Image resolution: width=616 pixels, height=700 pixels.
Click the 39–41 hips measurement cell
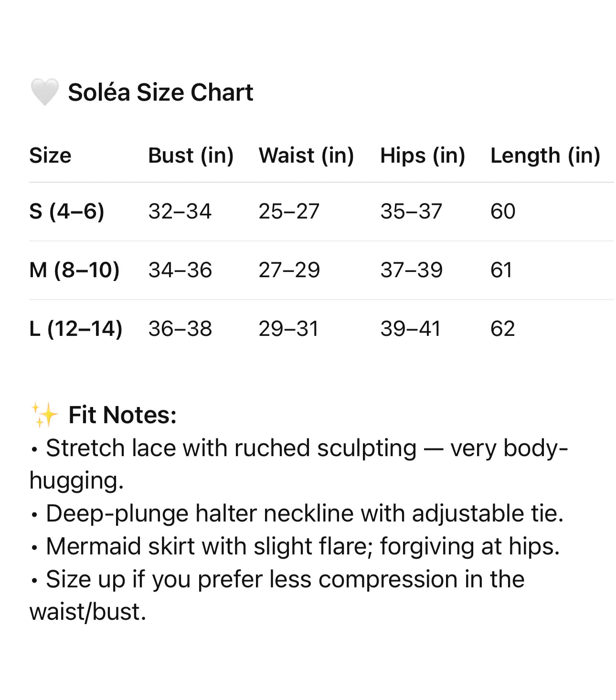point(410,329)
